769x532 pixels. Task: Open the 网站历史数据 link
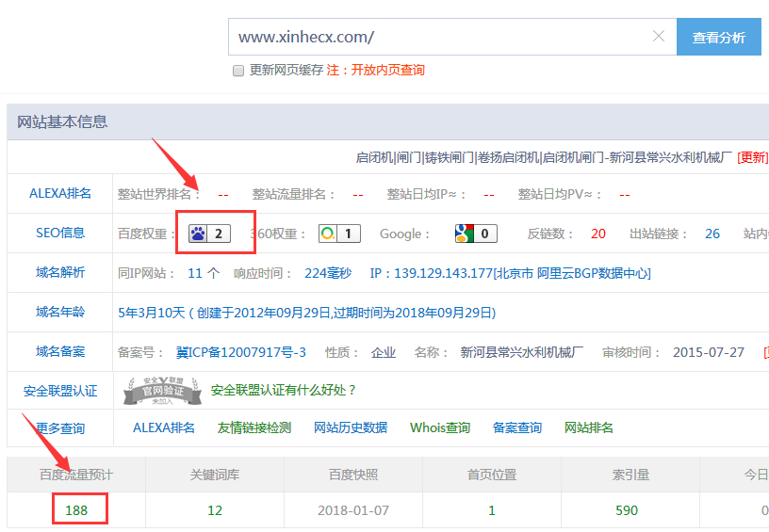(x=351, y=427)
